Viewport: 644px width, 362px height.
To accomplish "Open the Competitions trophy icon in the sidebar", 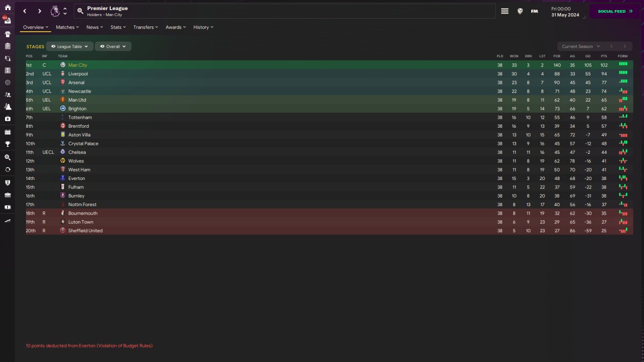I will [x=8, y=144].
